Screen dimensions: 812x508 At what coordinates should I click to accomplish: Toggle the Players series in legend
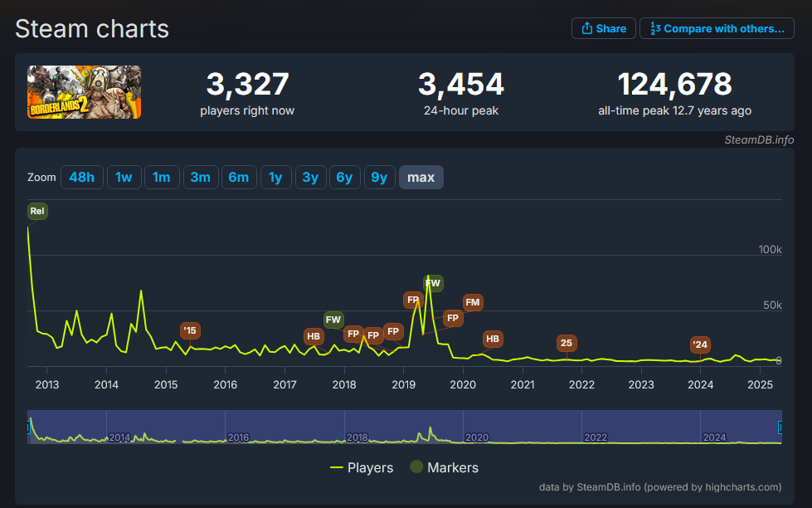click(362, 467)
